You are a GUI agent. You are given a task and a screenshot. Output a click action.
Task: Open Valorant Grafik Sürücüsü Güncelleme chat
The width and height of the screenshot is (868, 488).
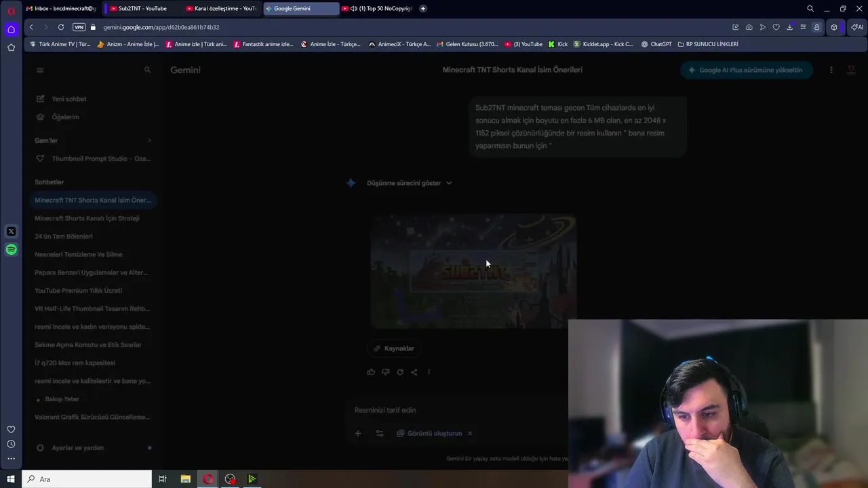click(x=92, y=417)
